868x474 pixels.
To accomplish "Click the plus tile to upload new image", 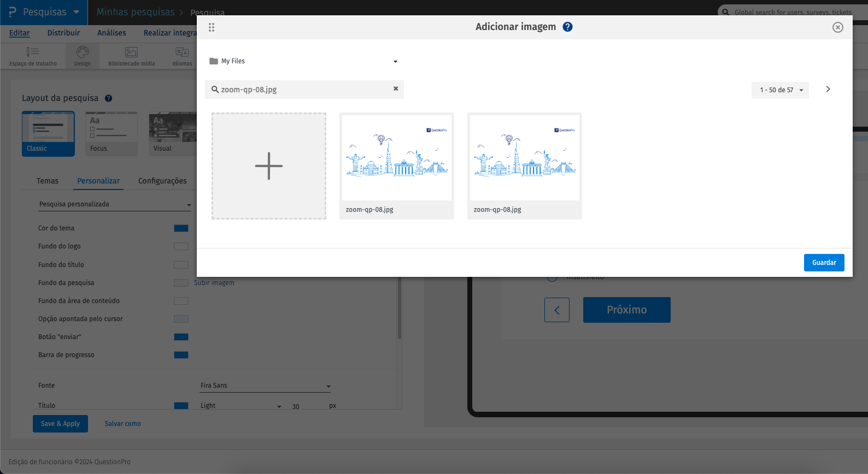I will click(x=269, y=166).
